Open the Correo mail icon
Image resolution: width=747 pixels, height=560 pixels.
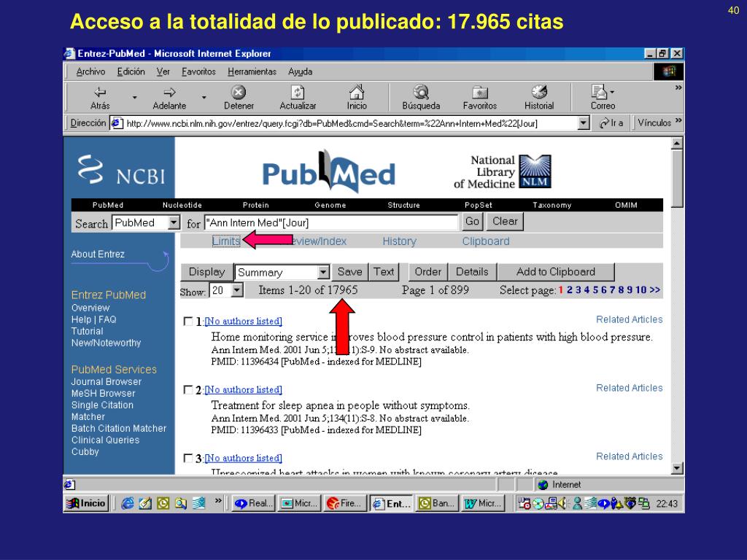pyautogui.click(x=599, y=91)
